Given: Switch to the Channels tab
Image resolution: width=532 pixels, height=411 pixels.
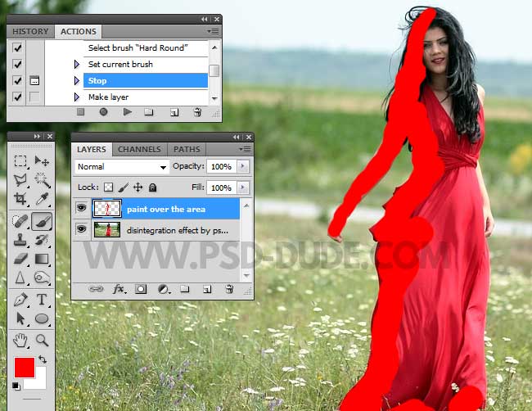Looking at the screenshot, I should (x=139, y=149).
